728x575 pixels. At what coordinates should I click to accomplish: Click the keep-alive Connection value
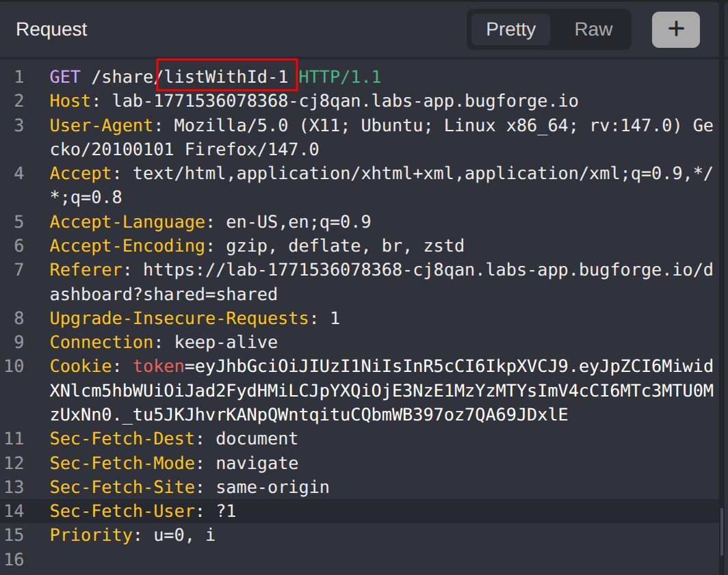(226, 343)
